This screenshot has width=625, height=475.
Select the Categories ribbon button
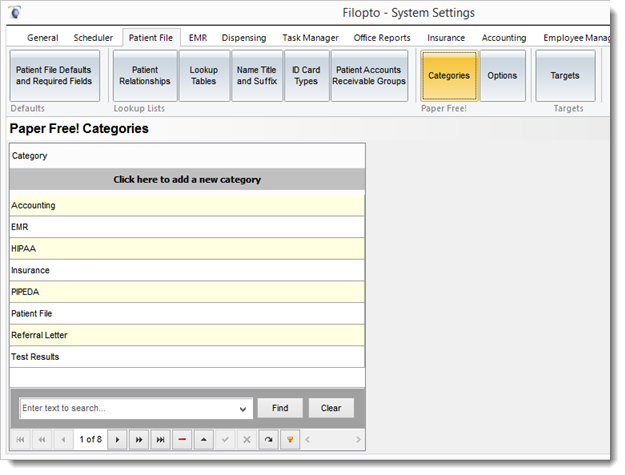coord(449,76)
